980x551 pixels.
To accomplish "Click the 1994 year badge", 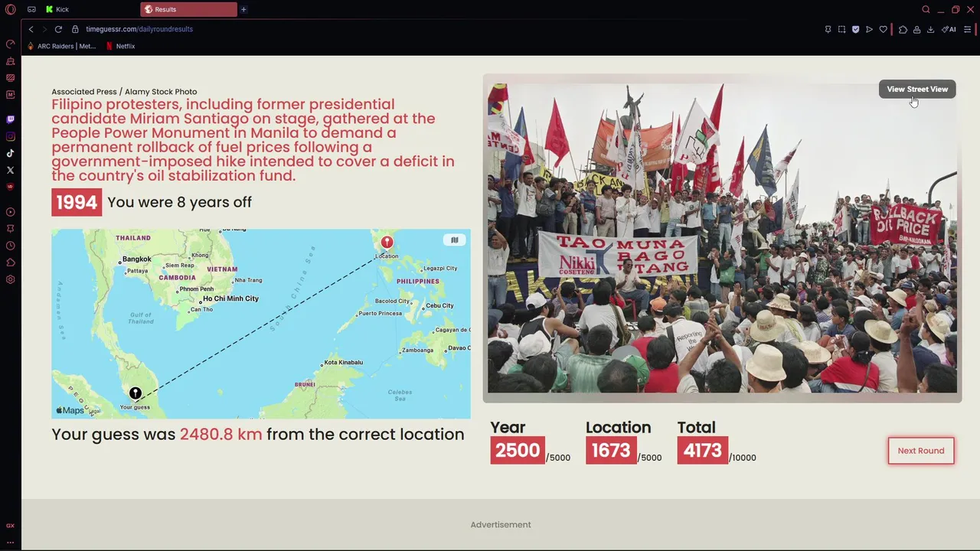I will pos(77,202).
